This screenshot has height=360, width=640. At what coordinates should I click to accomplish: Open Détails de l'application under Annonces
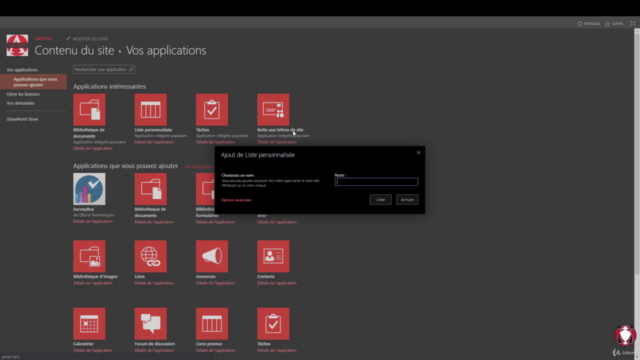click(x=216, y=283)
